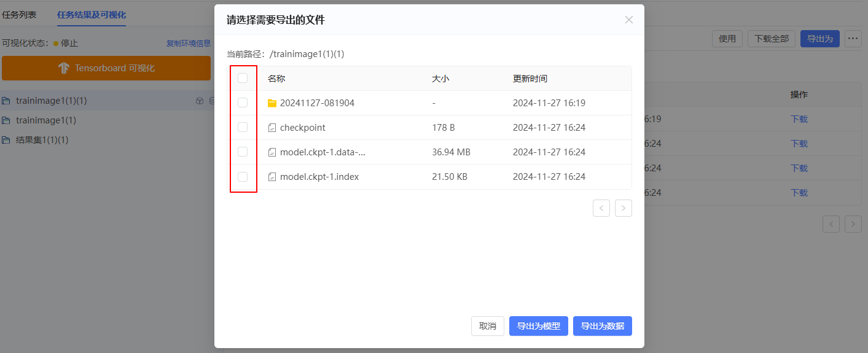
Task: Cancel the export with 取消 button
Action: click(488, 326)
